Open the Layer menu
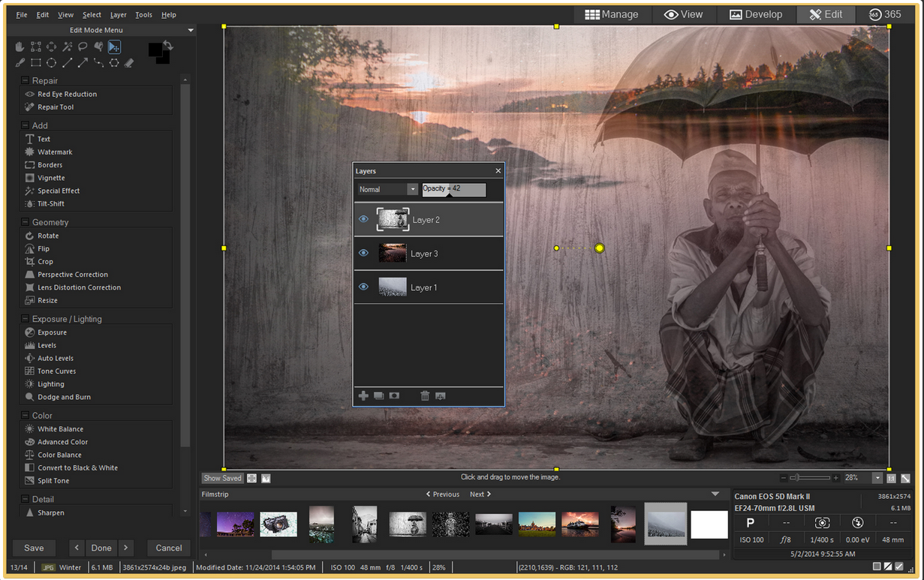This screenshot has width=924, height=580. [x=118, y=14]
